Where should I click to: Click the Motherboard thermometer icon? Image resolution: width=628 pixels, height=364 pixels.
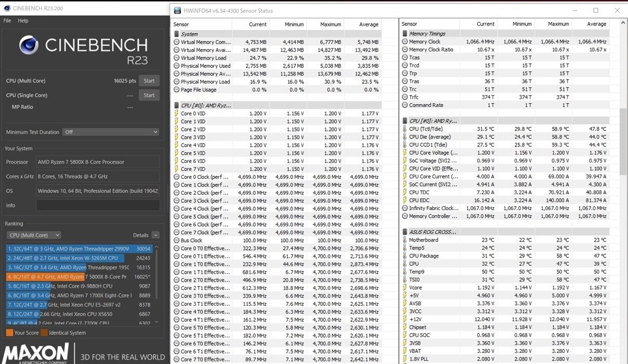pos(405,240)
